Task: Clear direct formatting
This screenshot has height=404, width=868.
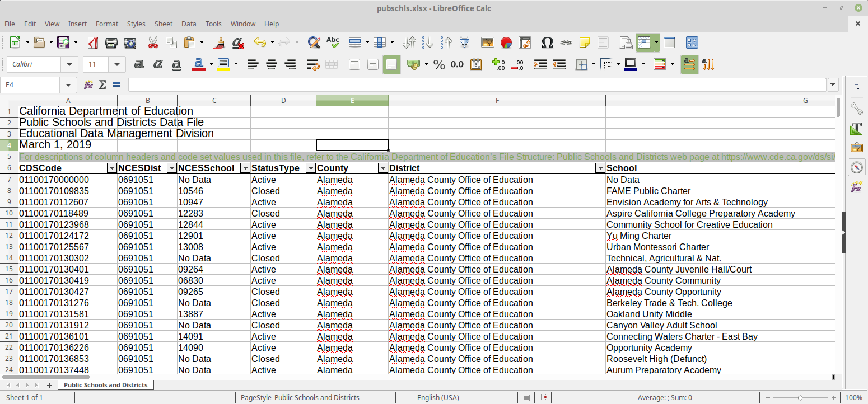Action: pyautogui.click(x=238, y=43)
